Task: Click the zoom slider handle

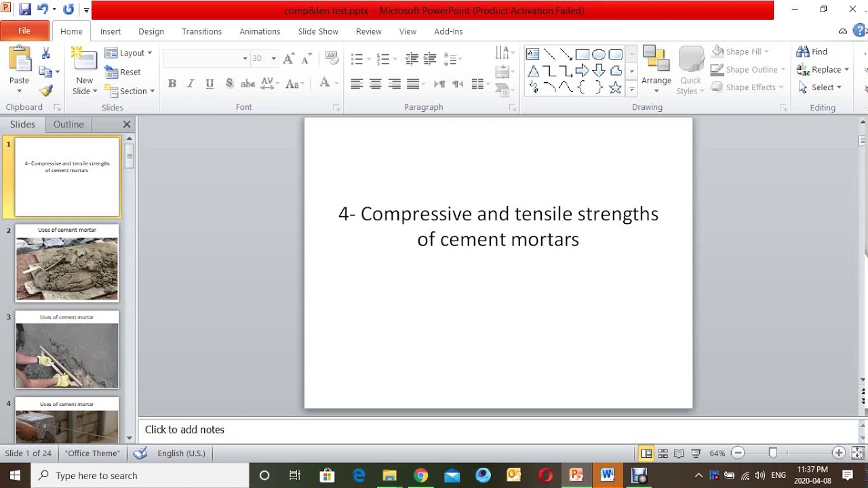Action: [772, 453]
